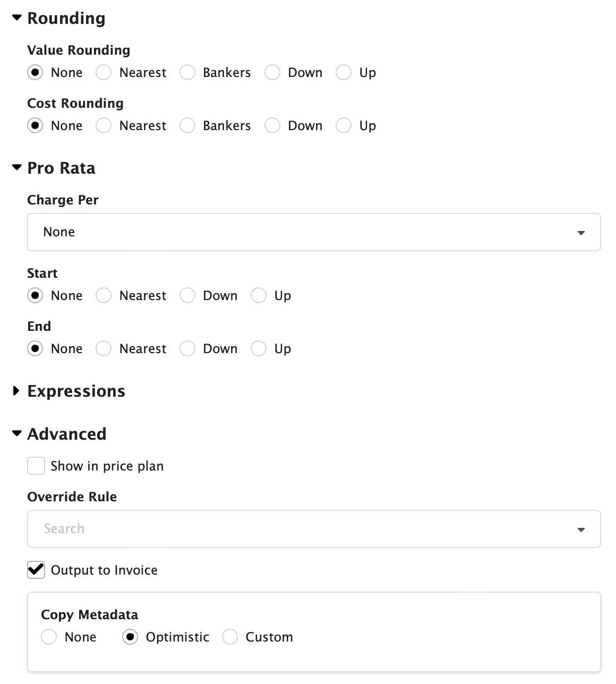Choose Nearest for Cost Rounding
616x684 pixels.
coord(104,126)
